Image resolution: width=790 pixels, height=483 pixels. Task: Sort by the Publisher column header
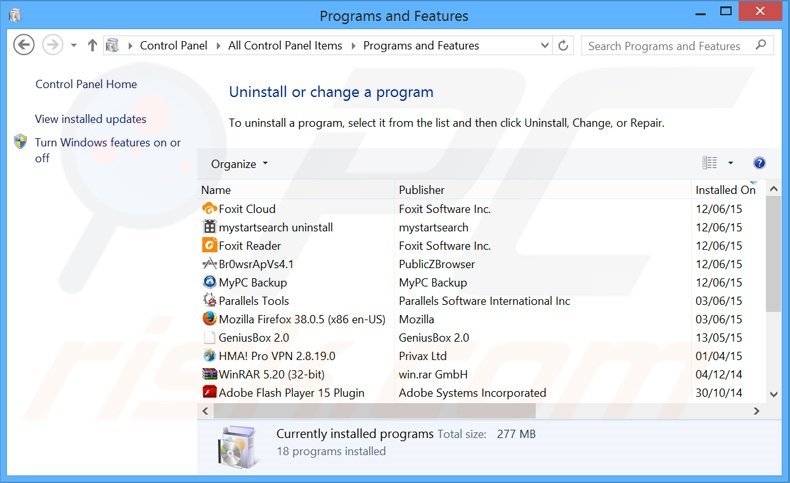click(543, 190)
